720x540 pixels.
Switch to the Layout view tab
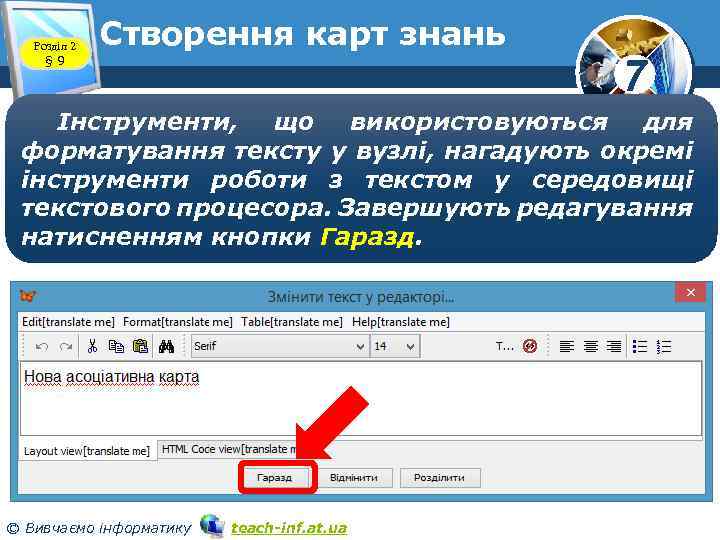[x=87, y=451]
